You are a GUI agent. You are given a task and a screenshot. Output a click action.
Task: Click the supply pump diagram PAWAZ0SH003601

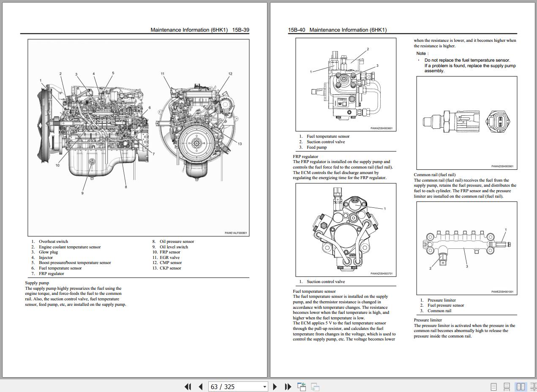point(346,84)
